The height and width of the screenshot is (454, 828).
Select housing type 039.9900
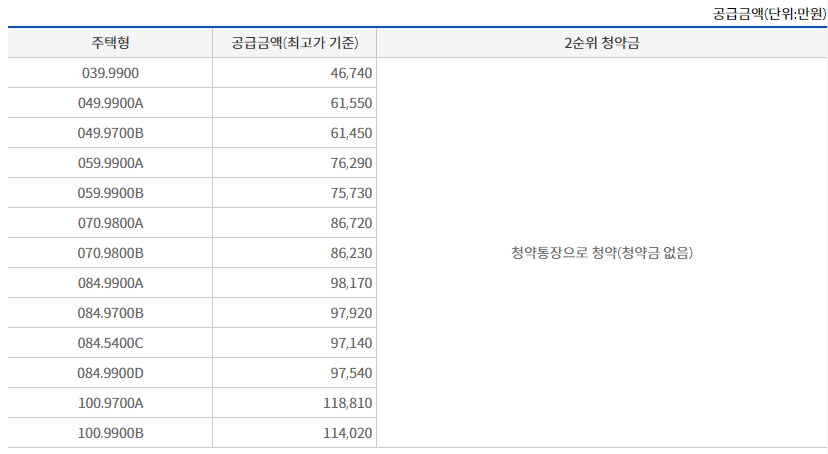click(110, 73)
